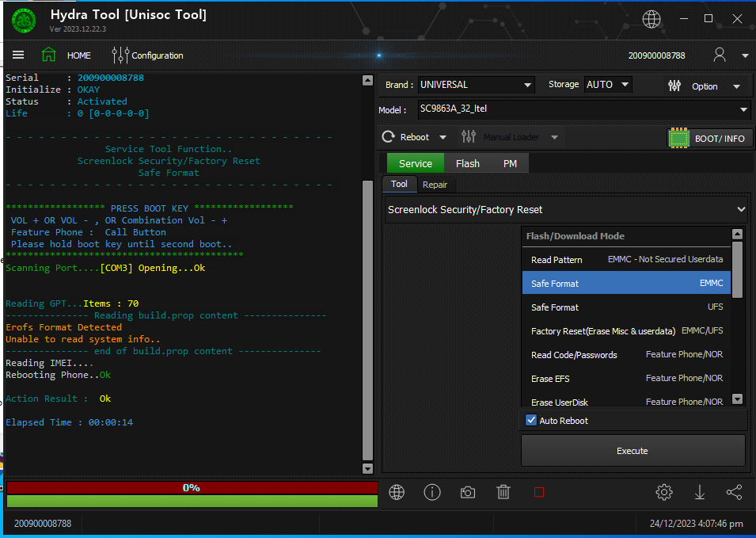
Task: Click the settings gear icon
Action: [x=664, y=492]
